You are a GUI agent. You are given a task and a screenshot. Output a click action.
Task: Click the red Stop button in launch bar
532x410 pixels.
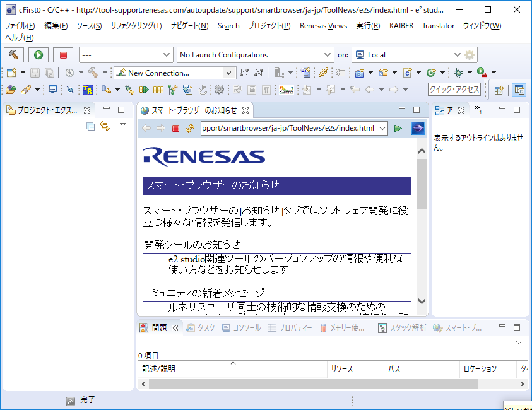click(x=63, y=55)
